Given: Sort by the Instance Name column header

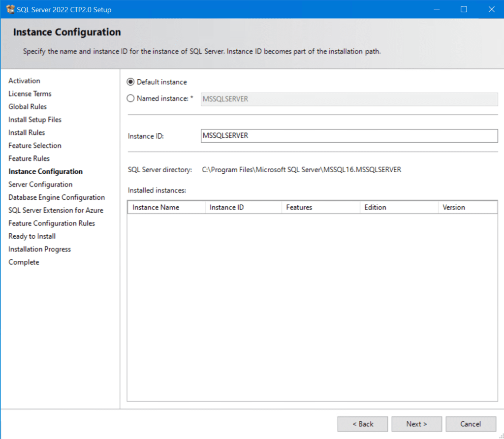Looking at the screenshot, I should point(166,207).
